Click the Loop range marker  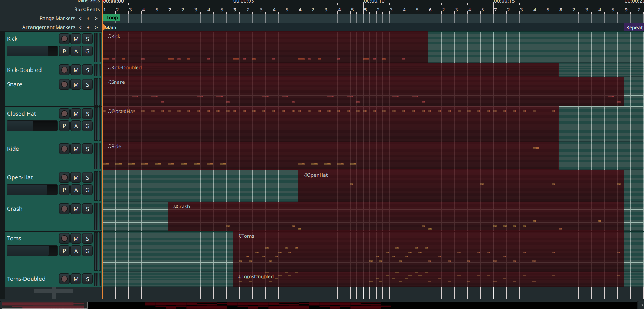[112, 18]
